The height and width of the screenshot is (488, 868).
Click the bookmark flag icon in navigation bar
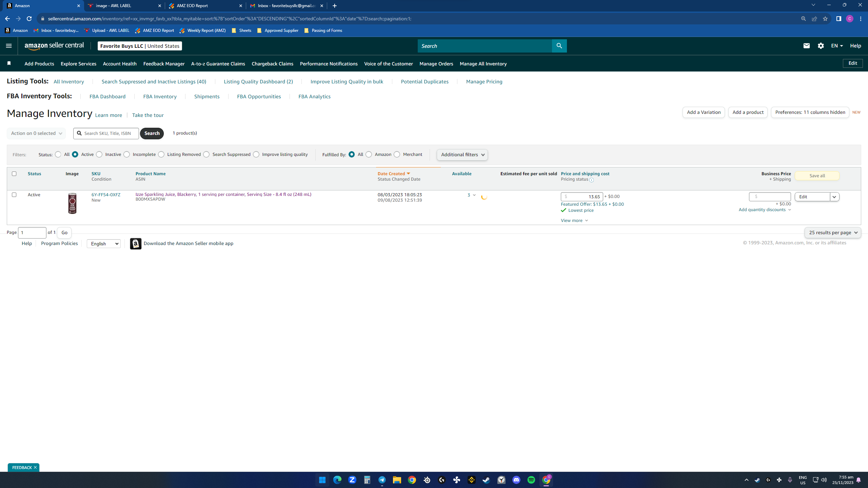click(9, 63)
